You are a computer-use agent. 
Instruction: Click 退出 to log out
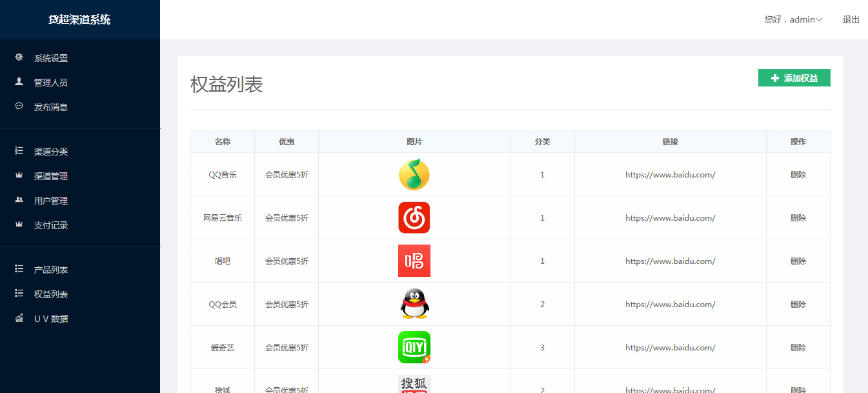pos(849,19)
